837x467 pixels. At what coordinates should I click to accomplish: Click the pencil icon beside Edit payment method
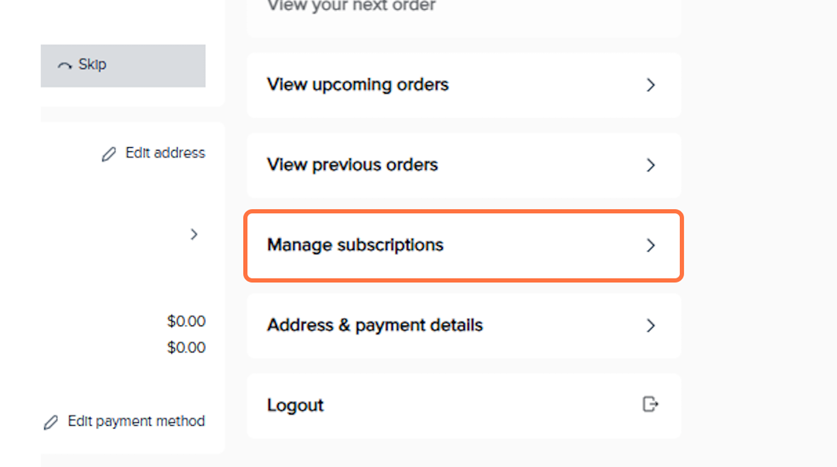[x=51, y=422]
